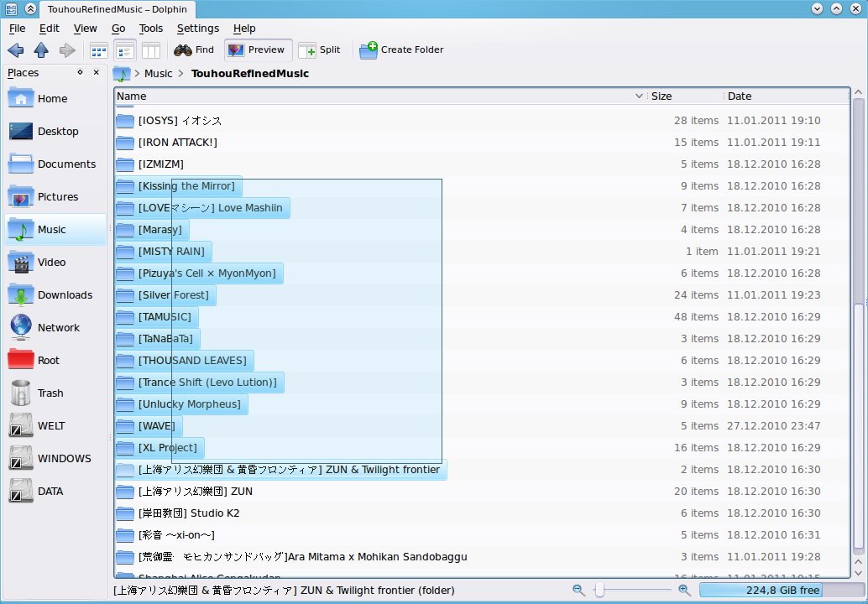Split the view with Split button
Viewport: 868px width, 604px height.
tap(319, 49)
